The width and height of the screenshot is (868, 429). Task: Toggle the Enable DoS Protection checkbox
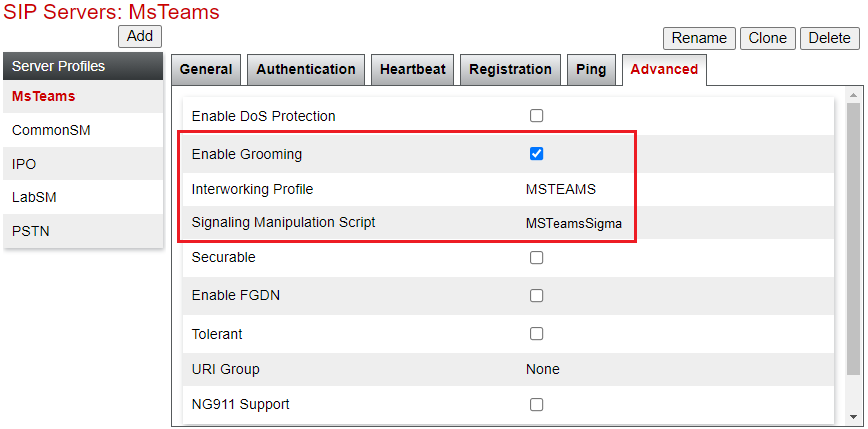point(536,116)
